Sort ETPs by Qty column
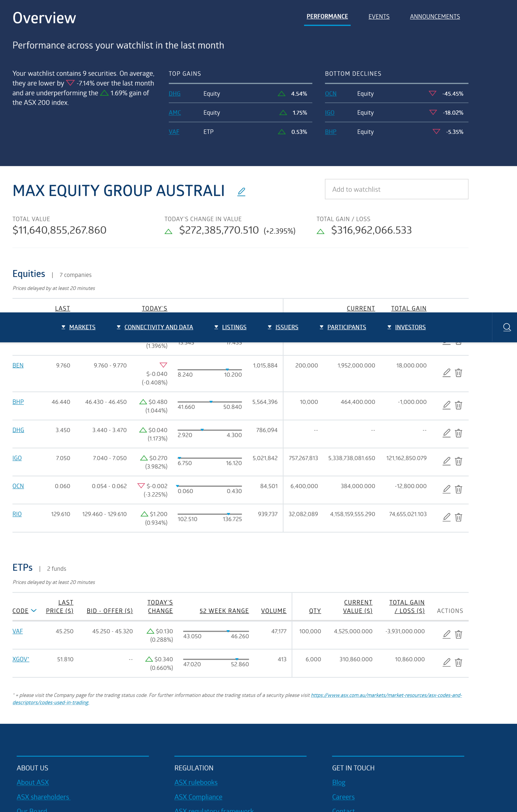517x812 pixels. click(315, 611)
